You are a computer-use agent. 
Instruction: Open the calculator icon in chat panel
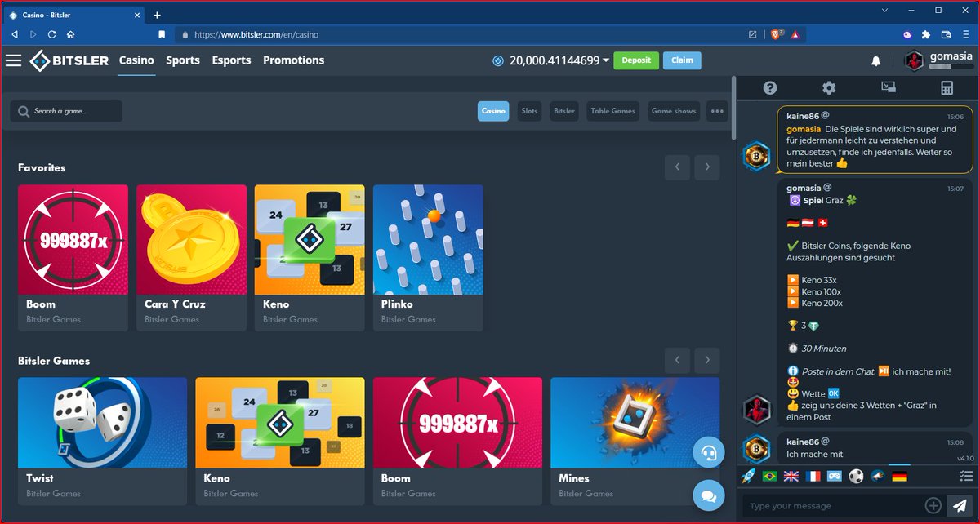[x=947, y=88]
